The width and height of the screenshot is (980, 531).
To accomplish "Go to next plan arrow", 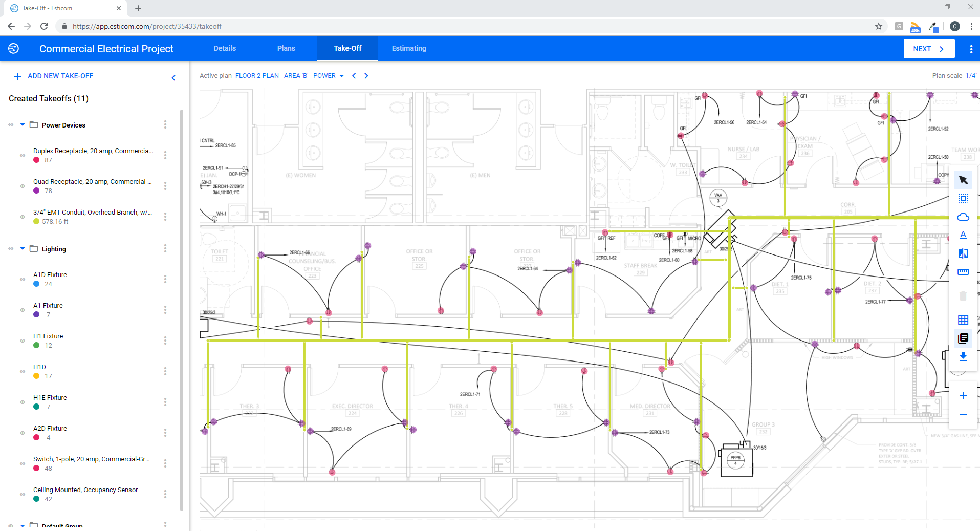I will pos(366,76).
